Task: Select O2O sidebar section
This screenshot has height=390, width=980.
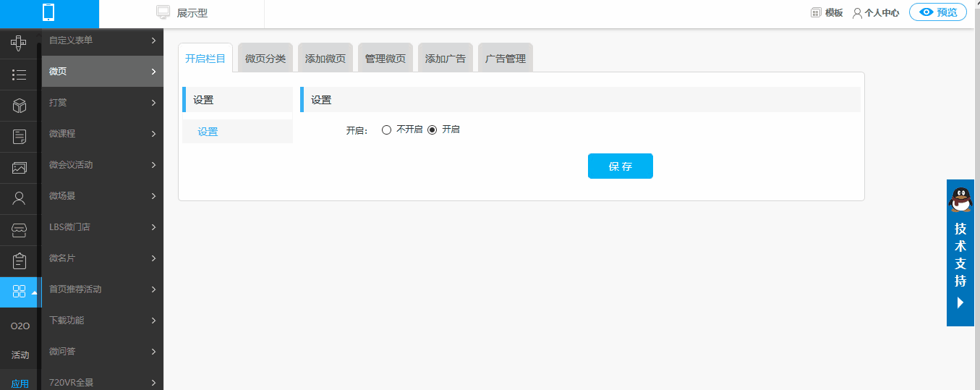Action: (x=20, y=326)
